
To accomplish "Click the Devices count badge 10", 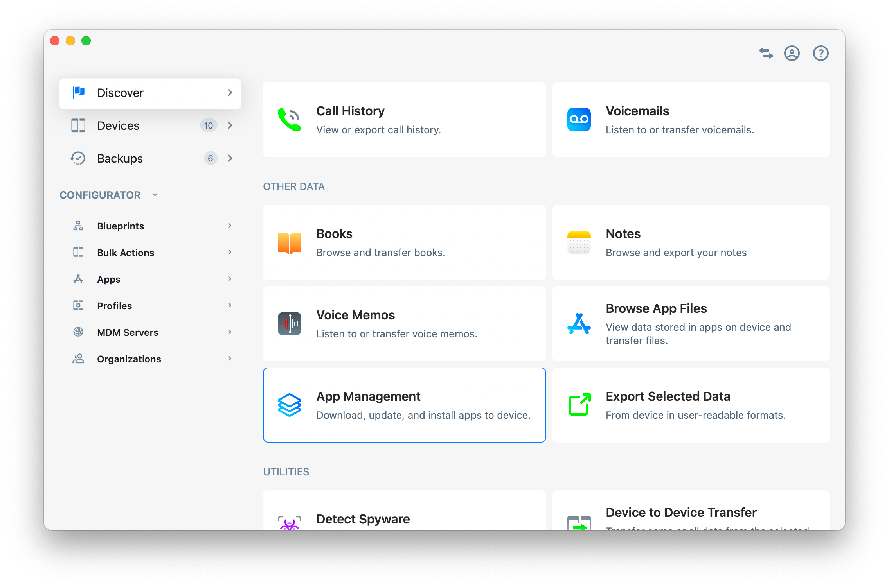I will 208,125.
